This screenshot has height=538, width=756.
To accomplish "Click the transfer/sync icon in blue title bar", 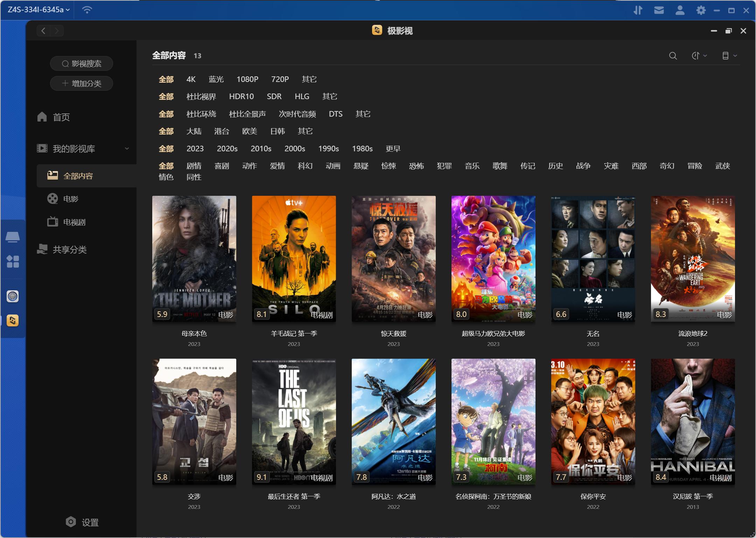I will [x=638, y=10].
